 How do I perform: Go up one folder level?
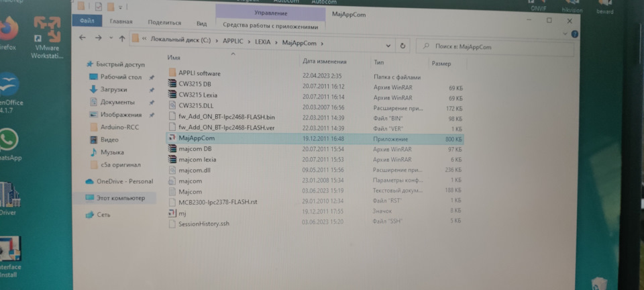pos(122,38)
